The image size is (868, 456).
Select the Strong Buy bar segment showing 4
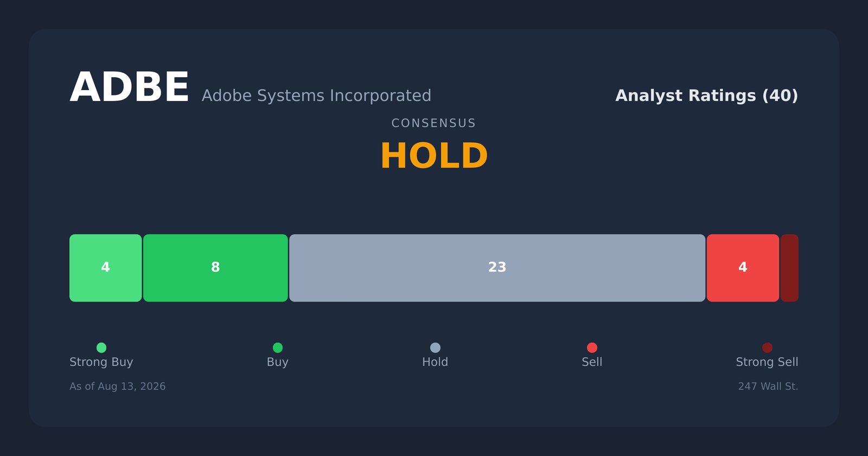(x=105, y=268)
